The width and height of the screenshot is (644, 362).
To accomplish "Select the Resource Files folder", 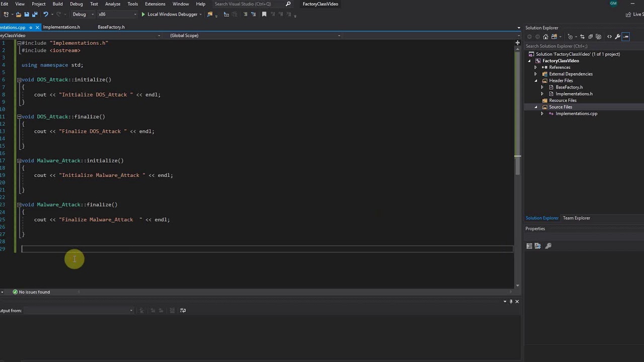I will pos(562,101).
